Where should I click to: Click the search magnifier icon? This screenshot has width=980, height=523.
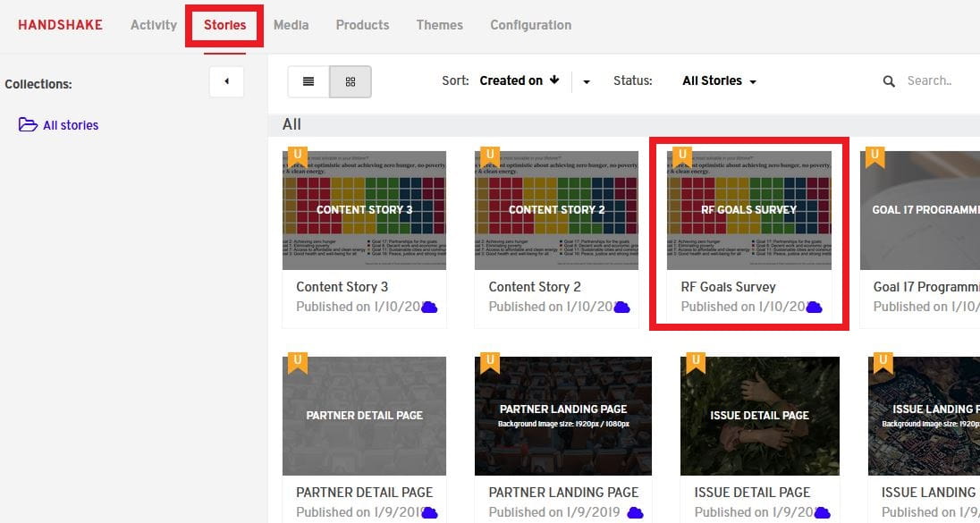(889, 81)
